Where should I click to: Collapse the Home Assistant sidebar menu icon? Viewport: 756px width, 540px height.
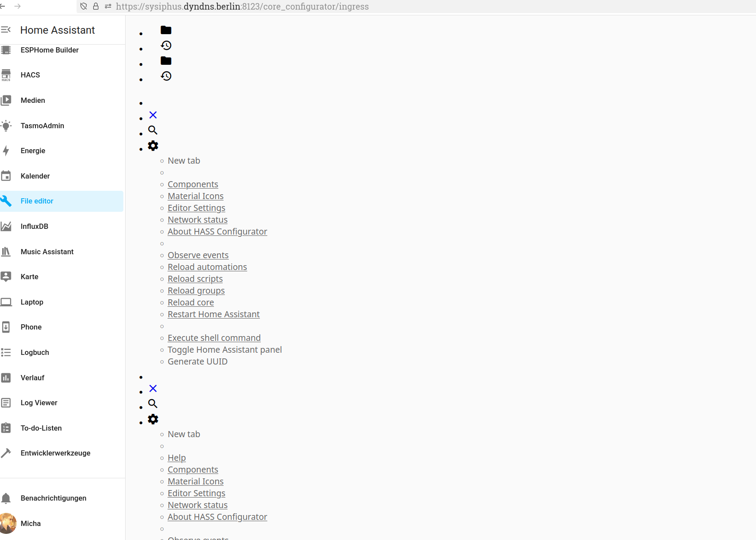(x=6, y=30)
